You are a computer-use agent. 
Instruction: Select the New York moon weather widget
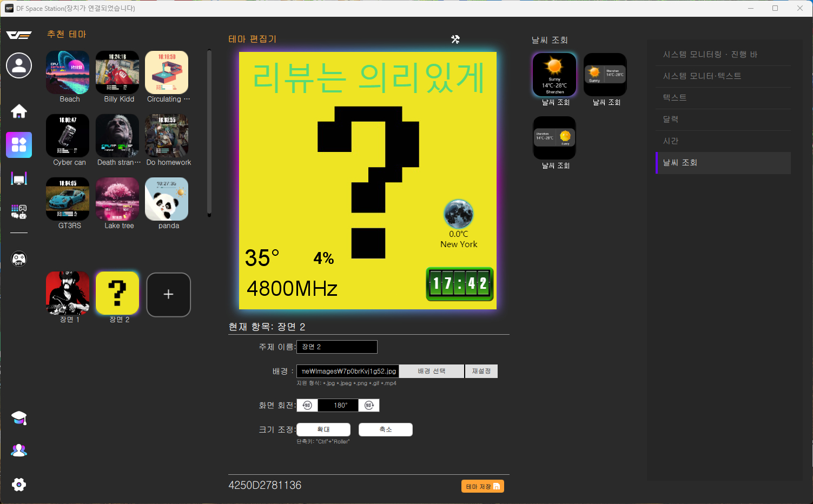(x=459, y=224)
